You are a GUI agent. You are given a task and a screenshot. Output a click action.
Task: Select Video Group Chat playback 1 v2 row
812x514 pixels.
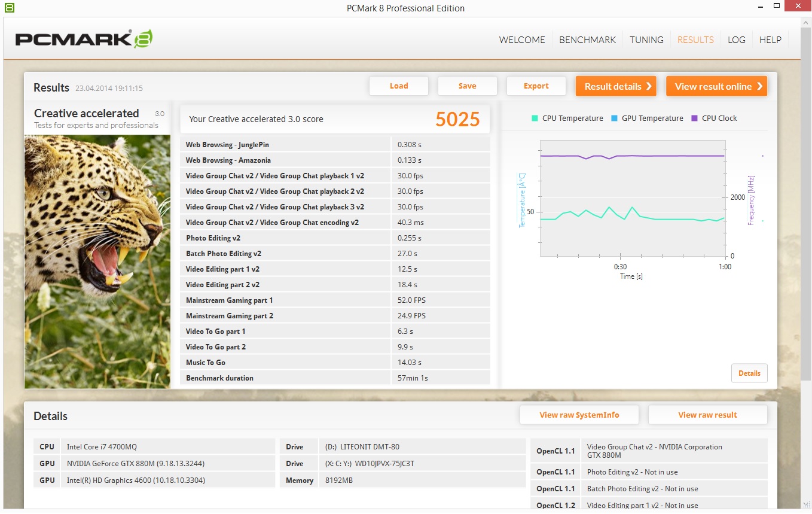(335, 176)
